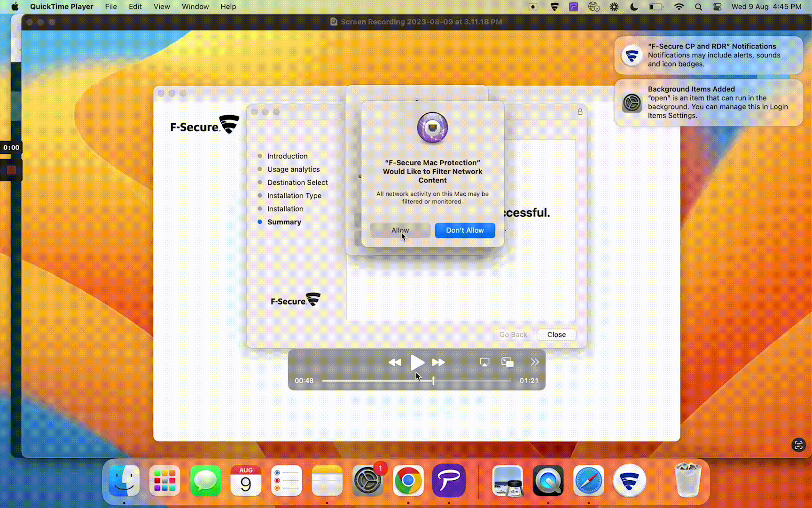Screen dimensions: 812x508
Task: Click the date and time in menu bar
Action: click(766, 7)
